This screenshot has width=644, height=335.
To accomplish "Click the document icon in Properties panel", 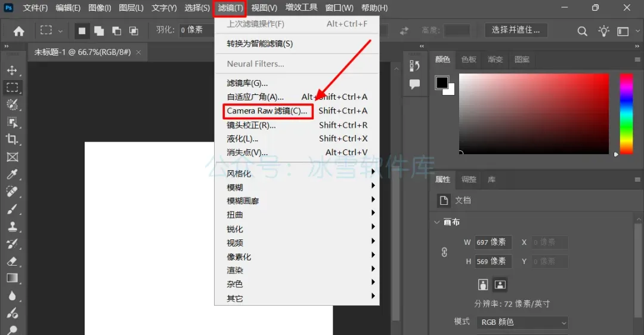I will coord(444,201).
